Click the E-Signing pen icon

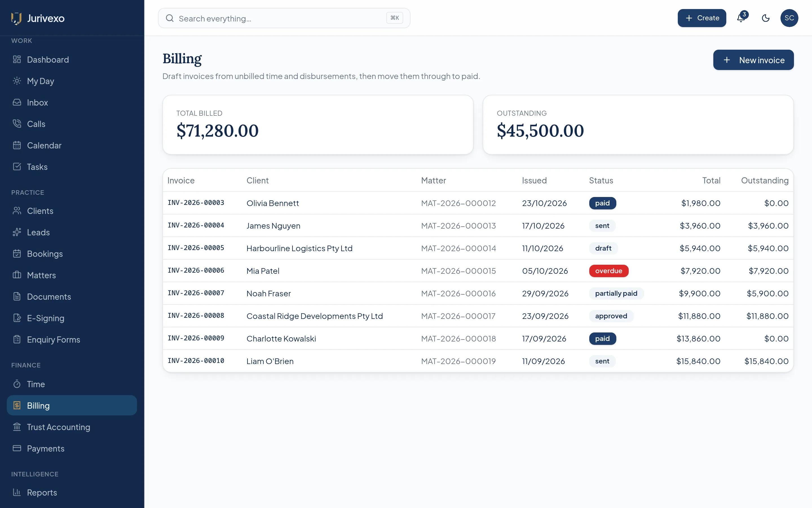click(17, 318)
